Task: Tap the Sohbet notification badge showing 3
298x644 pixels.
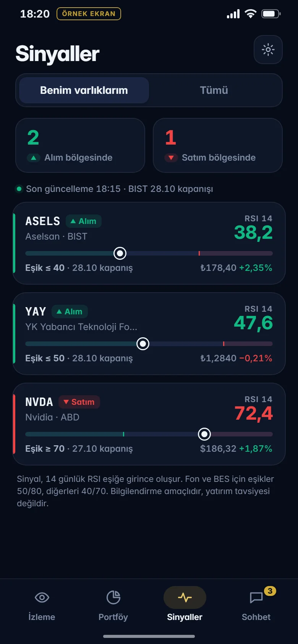Action: point(270,591)
